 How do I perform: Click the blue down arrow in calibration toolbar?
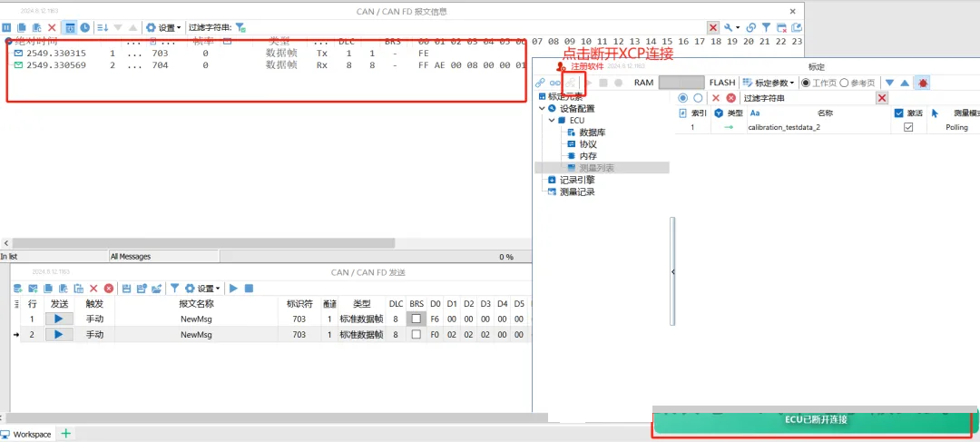pos(889,83)
